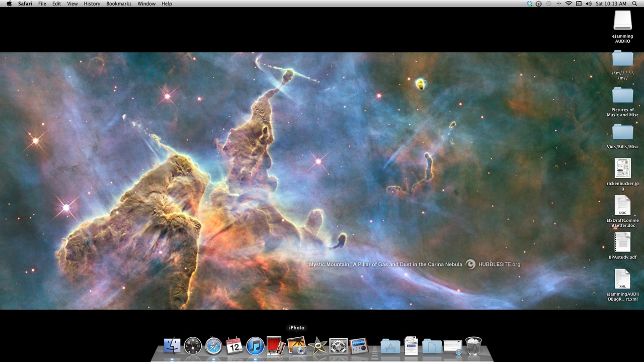Screen dimensions: 644x362
Task: Open the Wi-Fi status menu
Action: [x=569, y=4]
